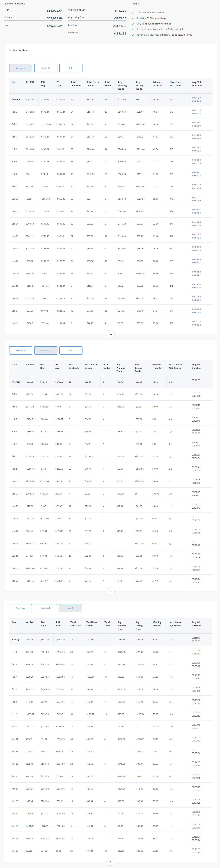This screenshot has height=868, width=220.
Task: Click the checkmark beside "Trade a minimum of 10 days"
Action: click(133, 13)
